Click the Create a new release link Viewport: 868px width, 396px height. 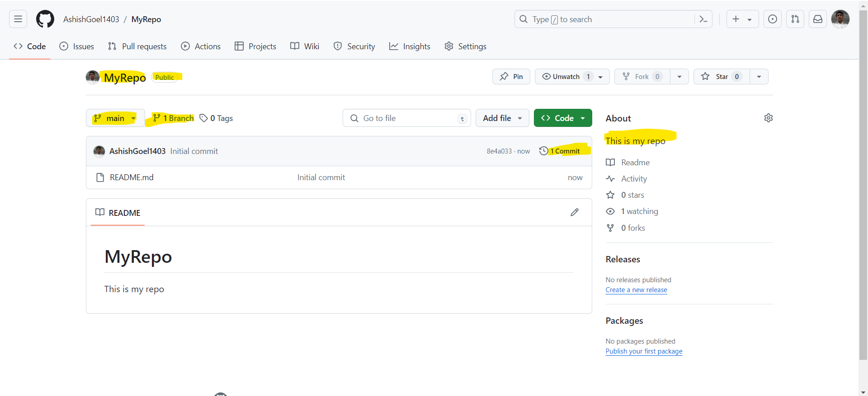coord(636,290)
